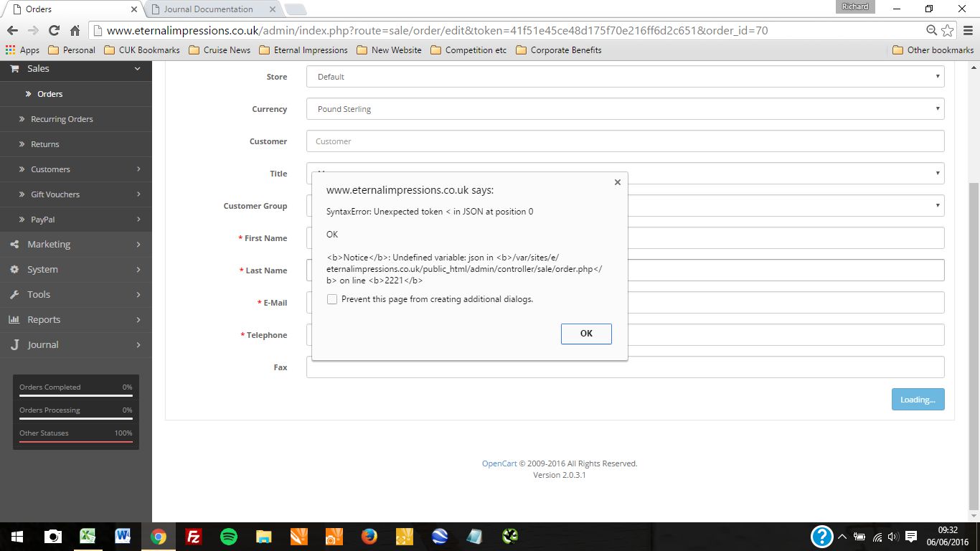Image resolution: width=980 pixels, height=551 pixels.
Task: Click the Sales shopping cart icon
Action: coord(14,69)
